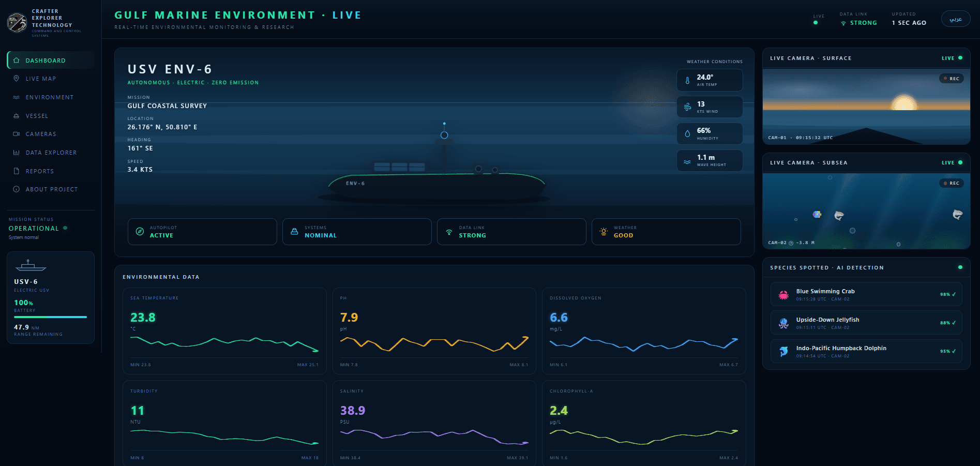Open the Systems Nominal status card
Screen dimensions: 980x466
[357, 232]
